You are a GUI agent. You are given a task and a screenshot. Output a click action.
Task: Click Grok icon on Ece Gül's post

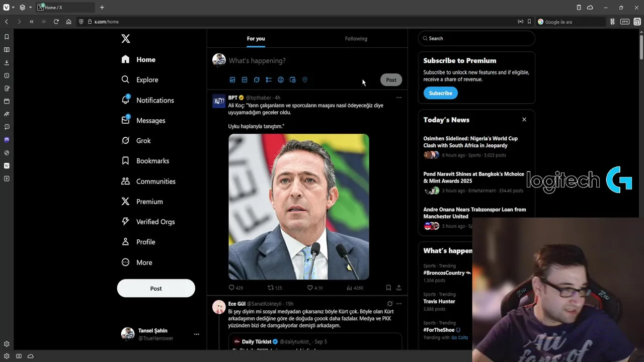coord(390,304)
